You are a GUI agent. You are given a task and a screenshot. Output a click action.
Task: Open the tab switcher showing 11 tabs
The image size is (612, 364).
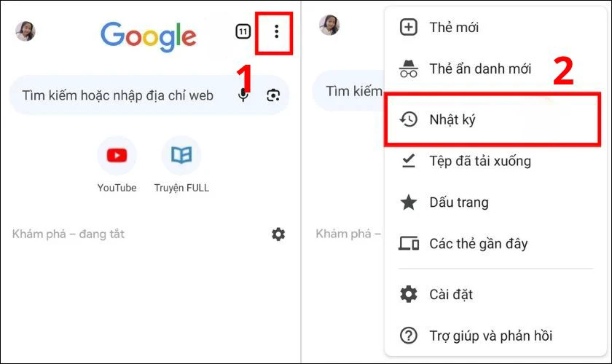243,32
